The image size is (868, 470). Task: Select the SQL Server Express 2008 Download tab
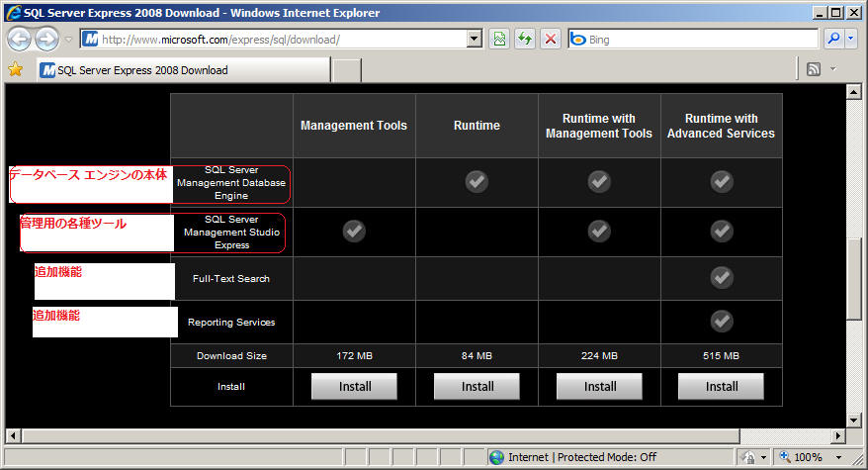[184, 70]
